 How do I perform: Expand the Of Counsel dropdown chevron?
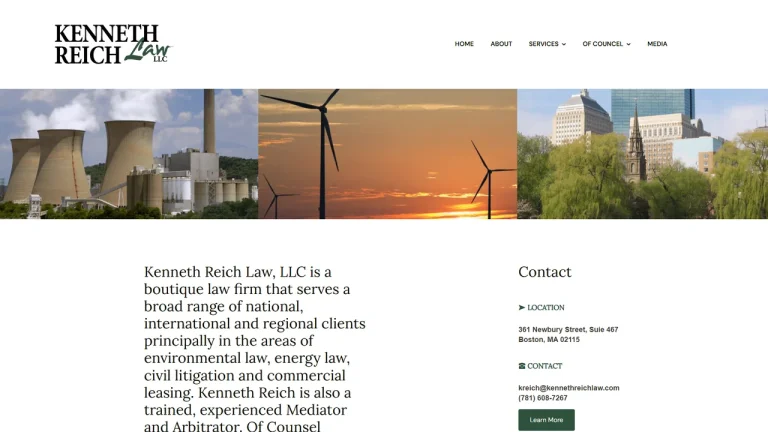[628, 44]
